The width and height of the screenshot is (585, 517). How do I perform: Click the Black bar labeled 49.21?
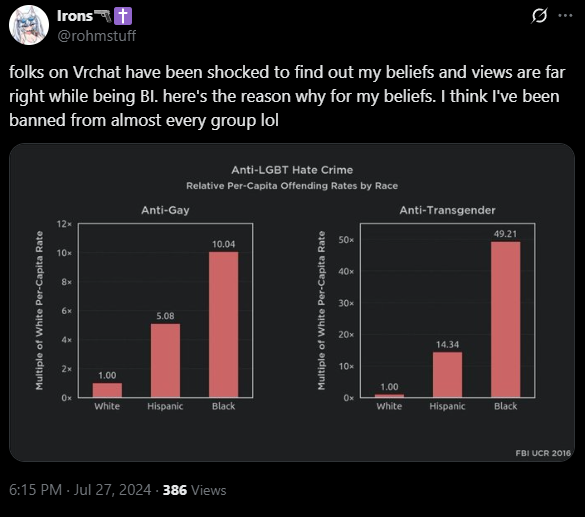tap(506, 319)
